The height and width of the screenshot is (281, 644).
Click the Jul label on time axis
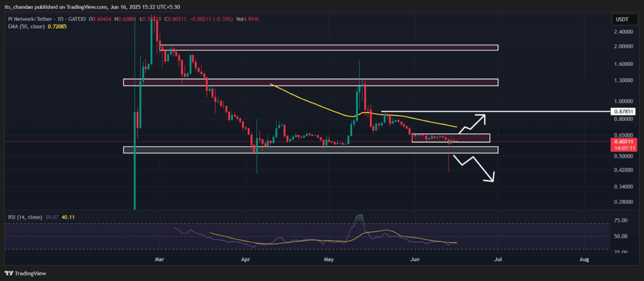[498, 260]
